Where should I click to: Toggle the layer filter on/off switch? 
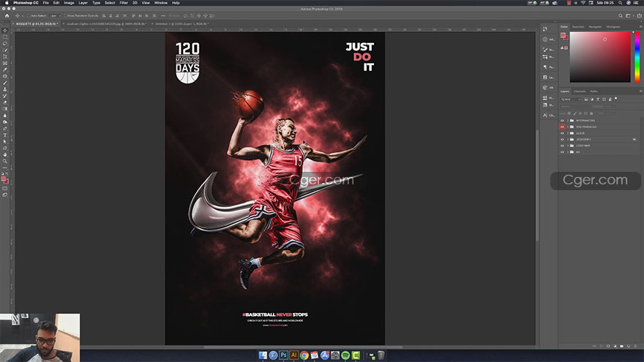(x=615, y=99)
